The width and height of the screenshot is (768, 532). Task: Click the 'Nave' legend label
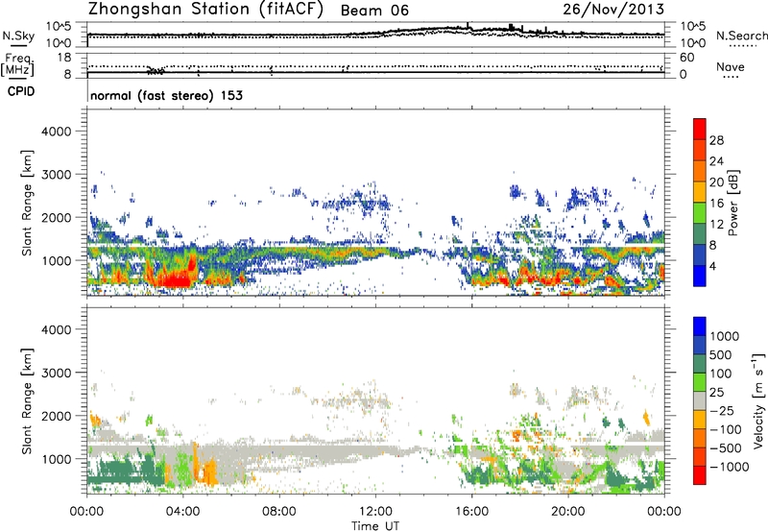click(x=731, y=67)
